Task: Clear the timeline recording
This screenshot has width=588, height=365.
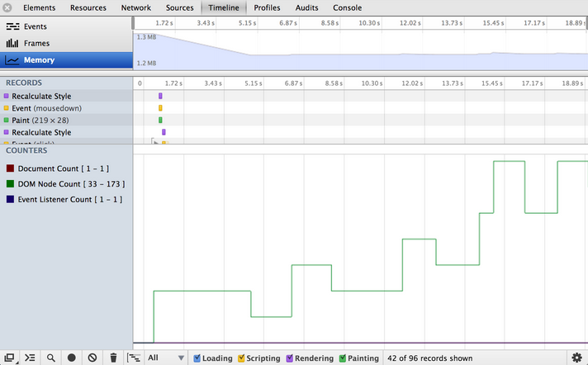Action: tap(92, 358)
